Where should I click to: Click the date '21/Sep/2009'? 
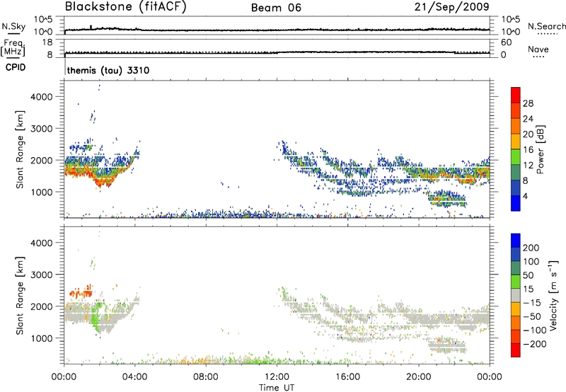(451, 6)
